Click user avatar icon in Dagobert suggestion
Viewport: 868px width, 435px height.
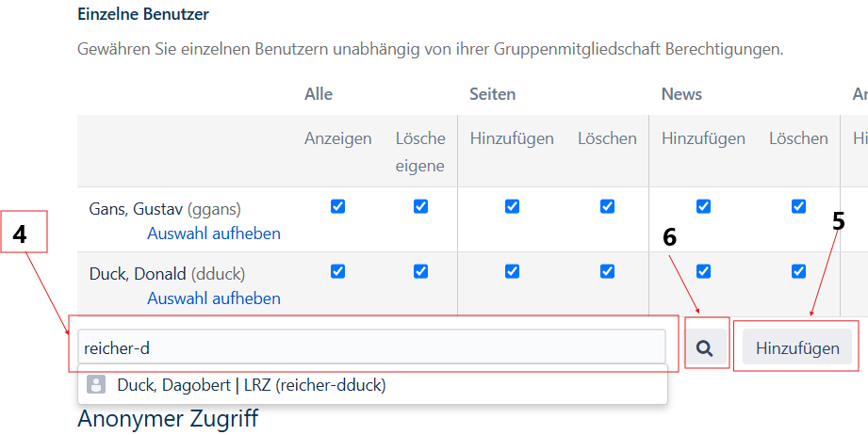[x=95, y=384]
